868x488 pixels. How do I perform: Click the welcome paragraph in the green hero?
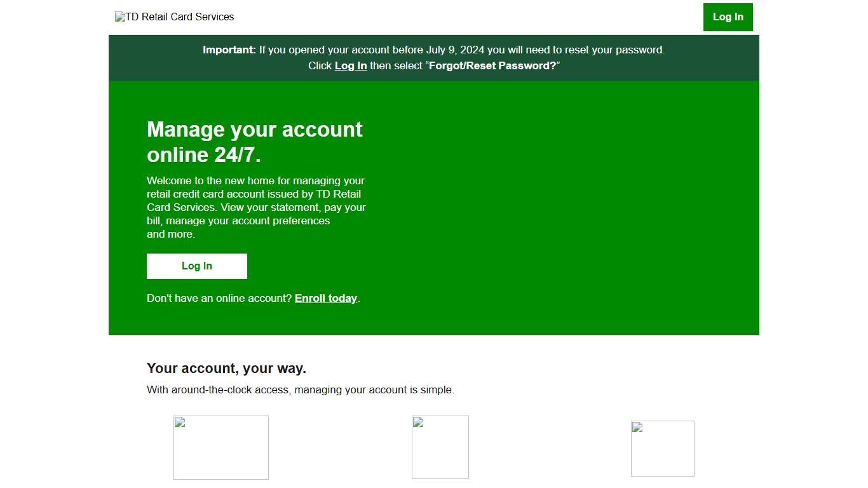[x=256, y=207]
